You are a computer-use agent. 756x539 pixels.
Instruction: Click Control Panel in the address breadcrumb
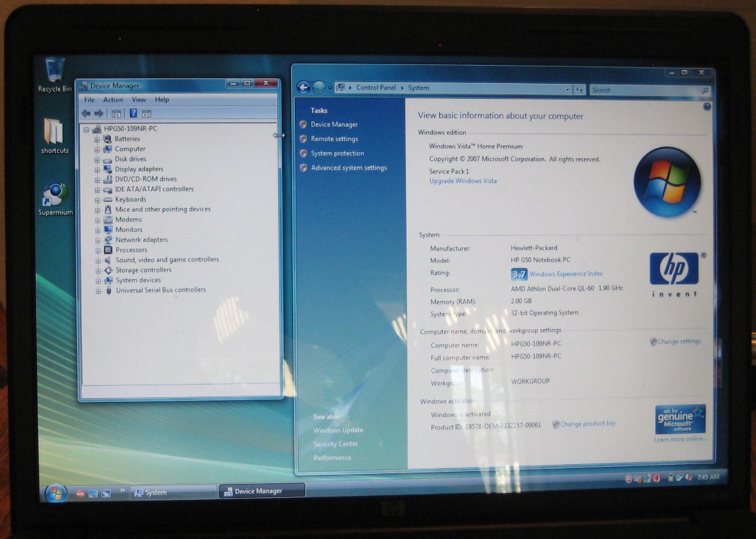pos(376,87)
